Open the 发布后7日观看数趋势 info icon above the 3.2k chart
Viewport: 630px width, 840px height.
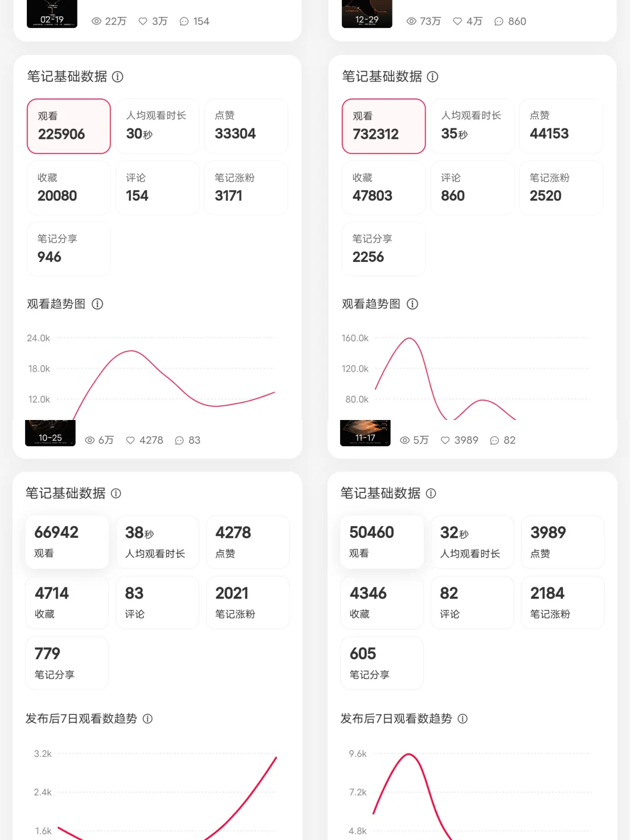[148, 718]
